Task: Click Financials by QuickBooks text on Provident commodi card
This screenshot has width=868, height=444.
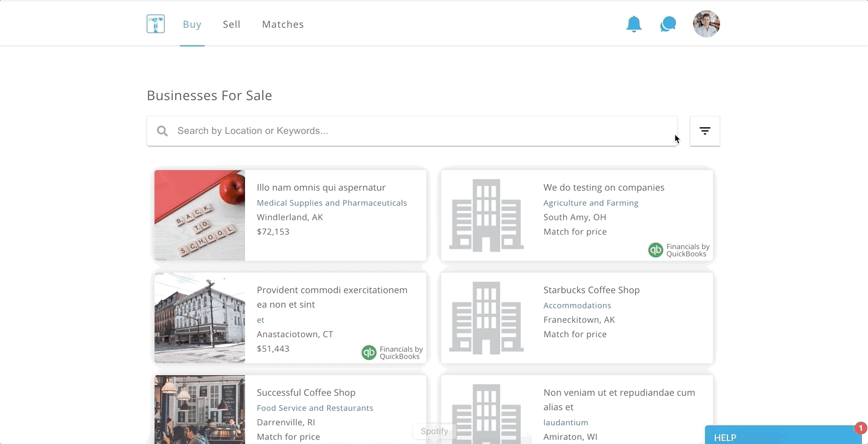Action: tap(401, 353)
